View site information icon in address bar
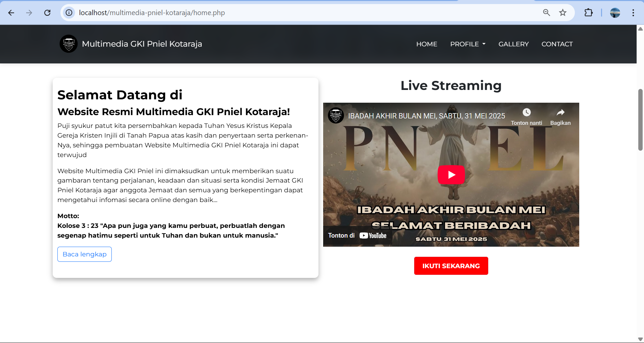The image size is (644, 343). click(x=69, y=13)
